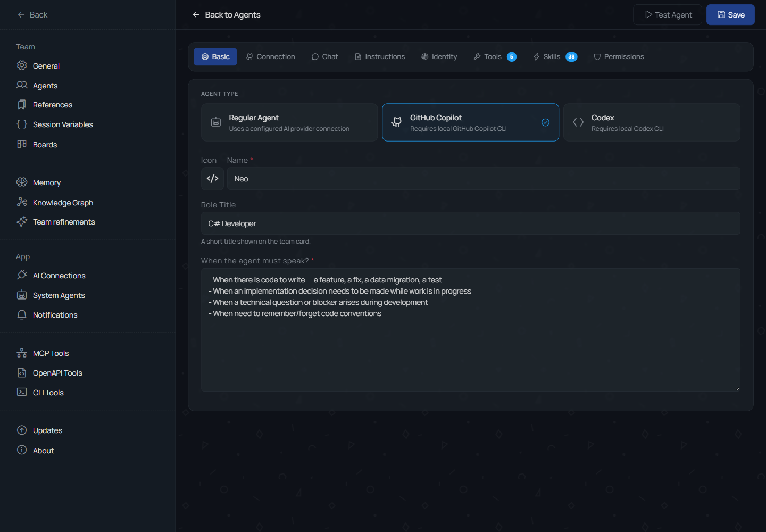The image size is (766, 532).
Task: Click the Back to Agents arrow icon
Action: [x=196, y=15]
